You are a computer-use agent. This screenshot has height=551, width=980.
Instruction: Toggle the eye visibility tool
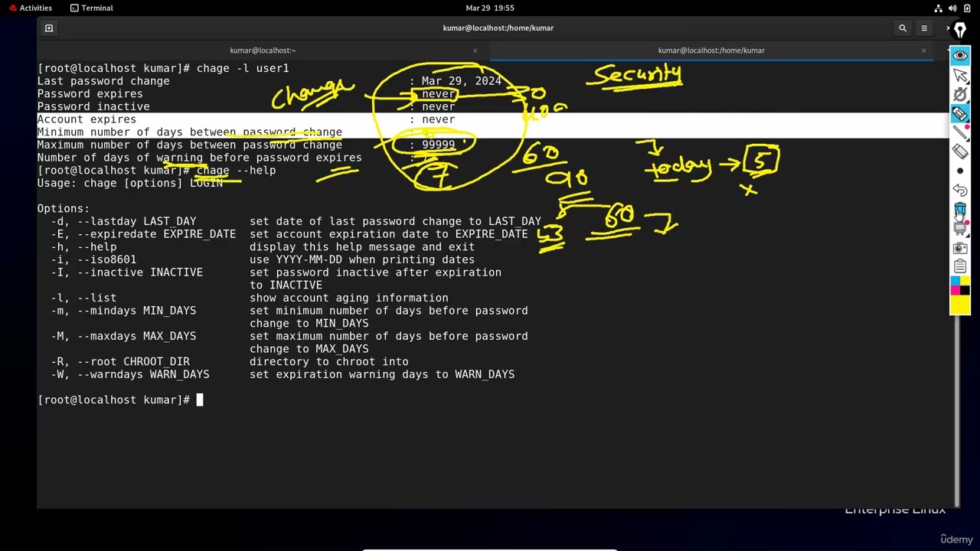(960, 56)
